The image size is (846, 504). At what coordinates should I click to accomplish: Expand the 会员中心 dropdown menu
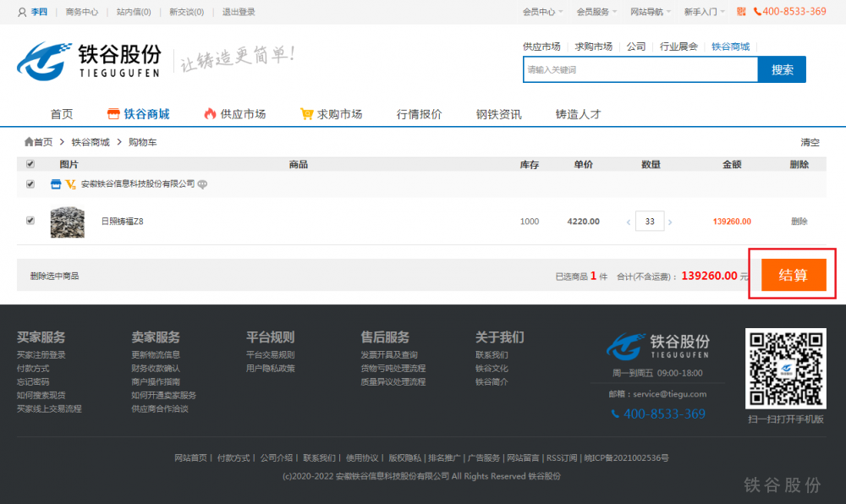542,12
